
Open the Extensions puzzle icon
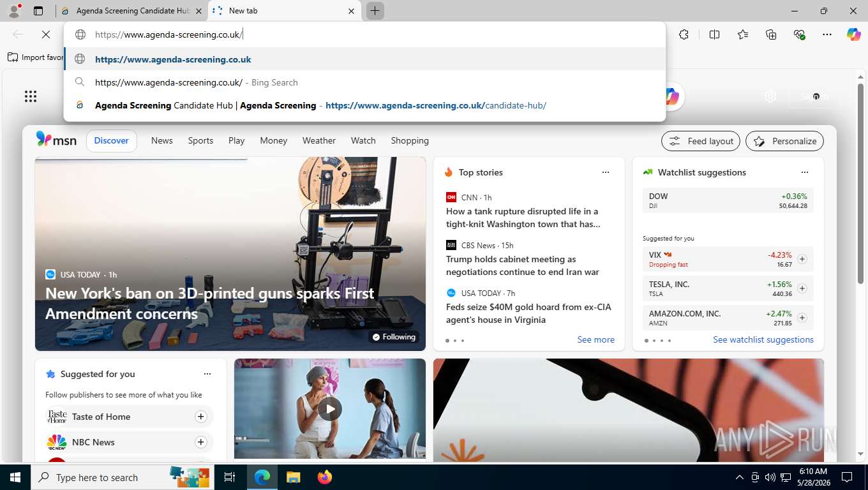click(x=684, y=34)
